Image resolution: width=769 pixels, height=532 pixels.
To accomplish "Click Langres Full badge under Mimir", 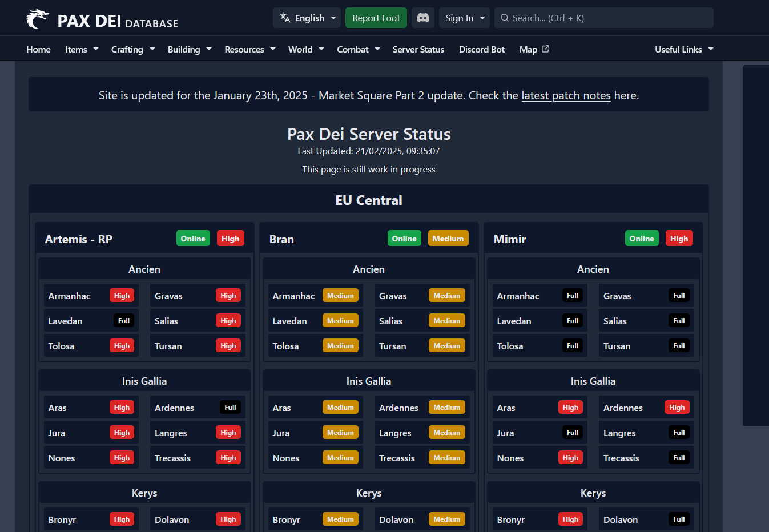I will tap(679, 433).
